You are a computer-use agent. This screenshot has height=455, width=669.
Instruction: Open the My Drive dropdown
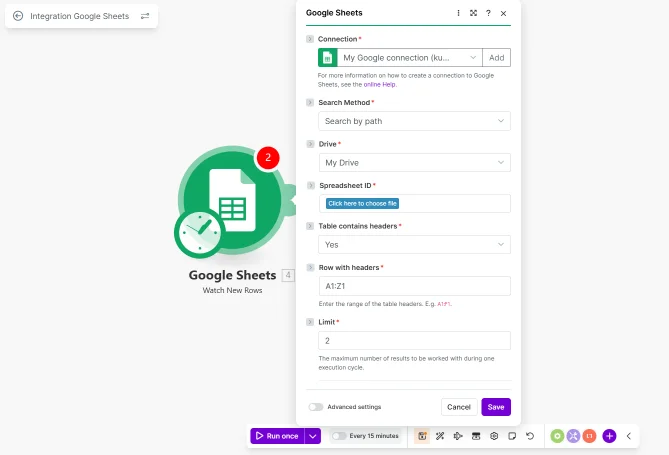(x=415, y=163)
